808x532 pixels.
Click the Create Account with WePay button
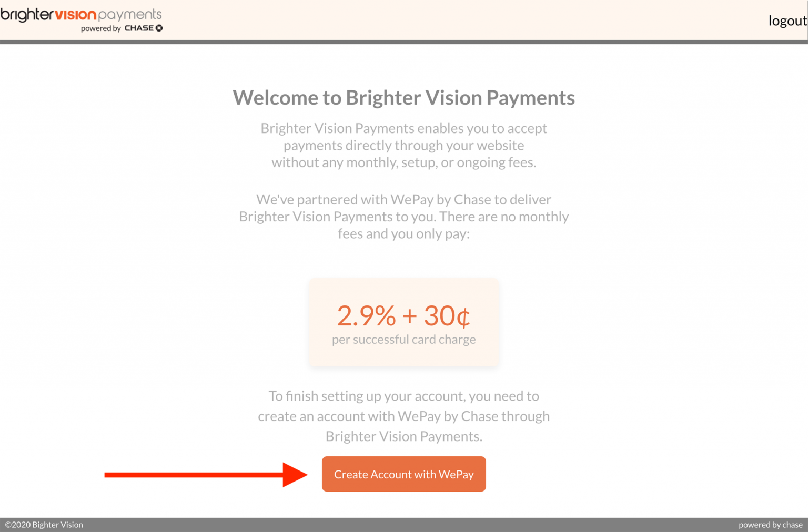pos(403,474)
